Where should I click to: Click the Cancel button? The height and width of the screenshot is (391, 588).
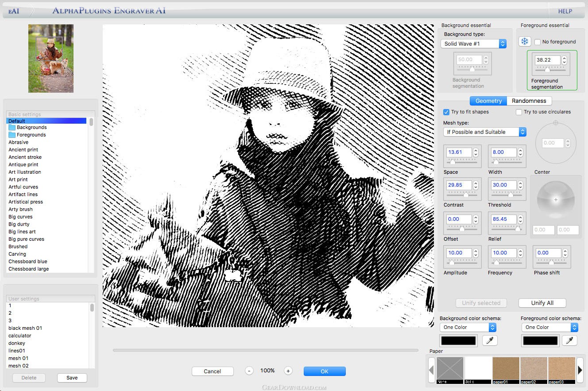click(213, 371)
